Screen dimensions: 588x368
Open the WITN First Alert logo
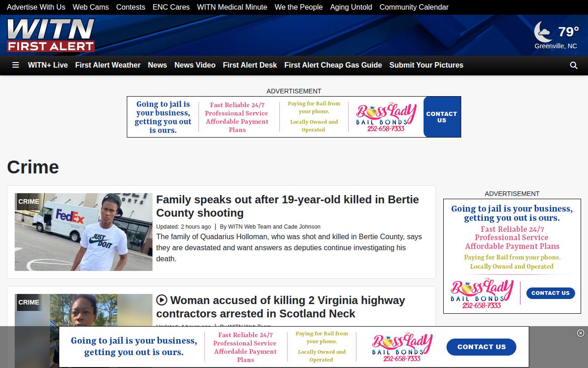coord(51,35)
